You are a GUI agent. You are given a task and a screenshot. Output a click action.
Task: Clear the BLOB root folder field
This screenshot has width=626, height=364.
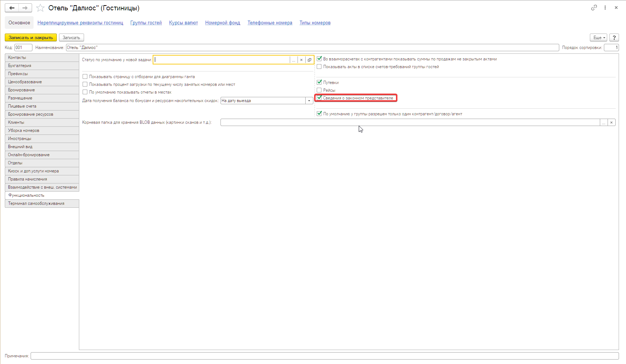tap(611, 123)
